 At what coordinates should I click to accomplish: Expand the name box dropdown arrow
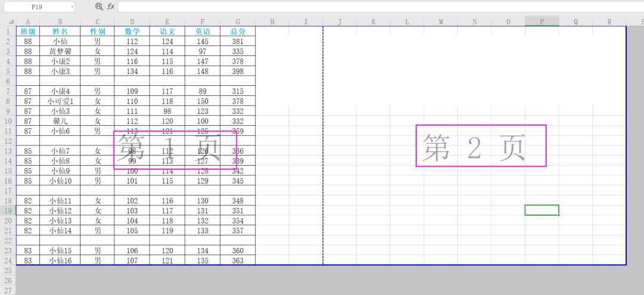pyautogui.click(x=72, y=7)
